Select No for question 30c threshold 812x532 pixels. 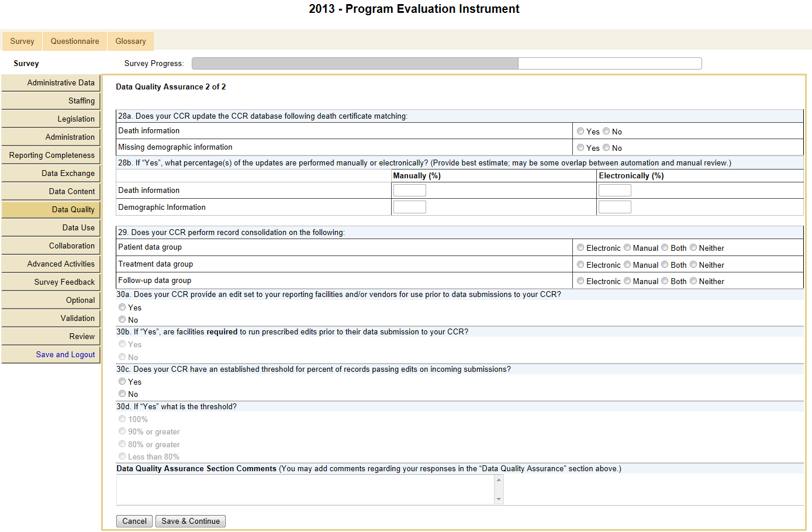pyautogui.click(x=122, y=394)
